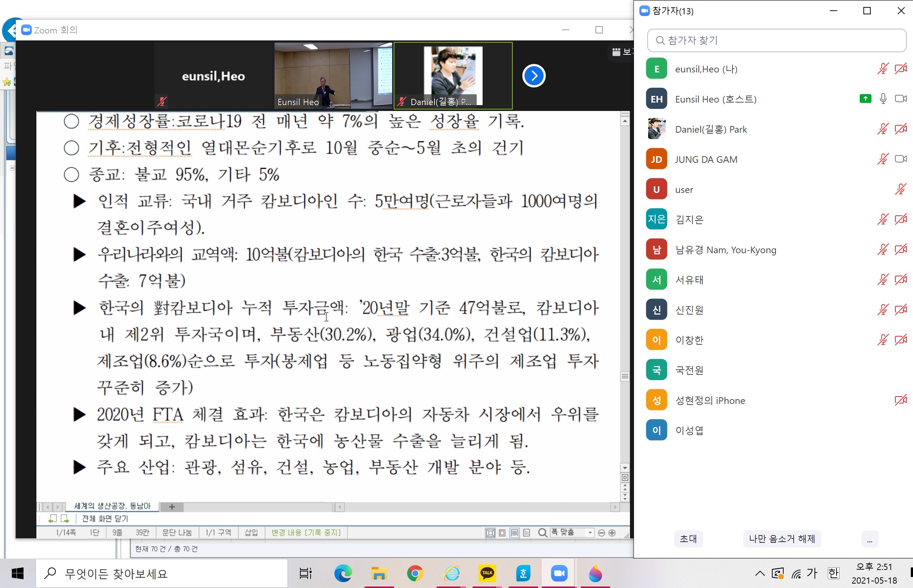Click 문단 나눔 in status bar
913x588 pixels.
pos(177,532)
